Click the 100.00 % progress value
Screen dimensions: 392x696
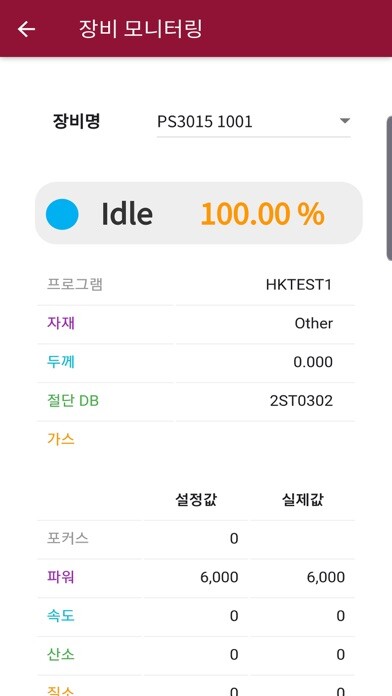pos(263,214)
